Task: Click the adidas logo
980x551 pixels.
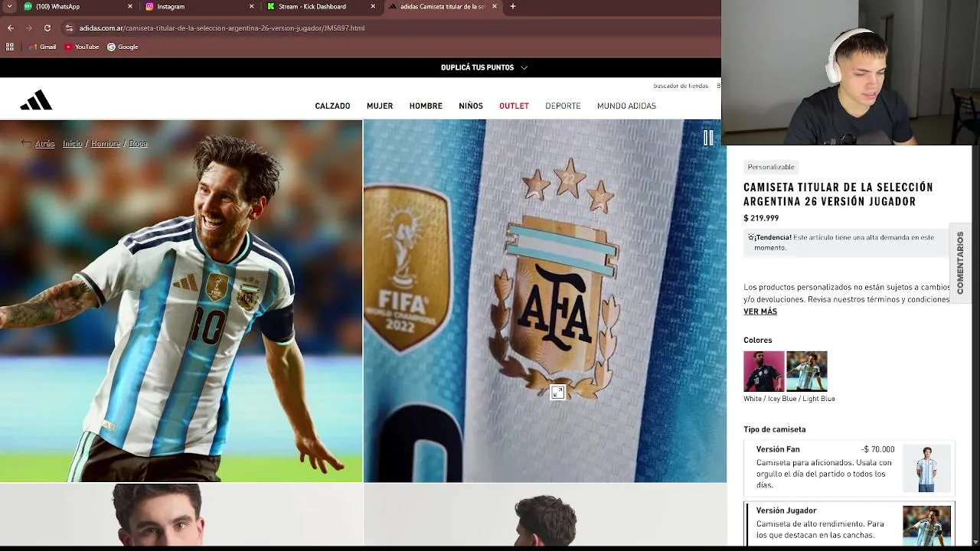Action: pos(36,100)
